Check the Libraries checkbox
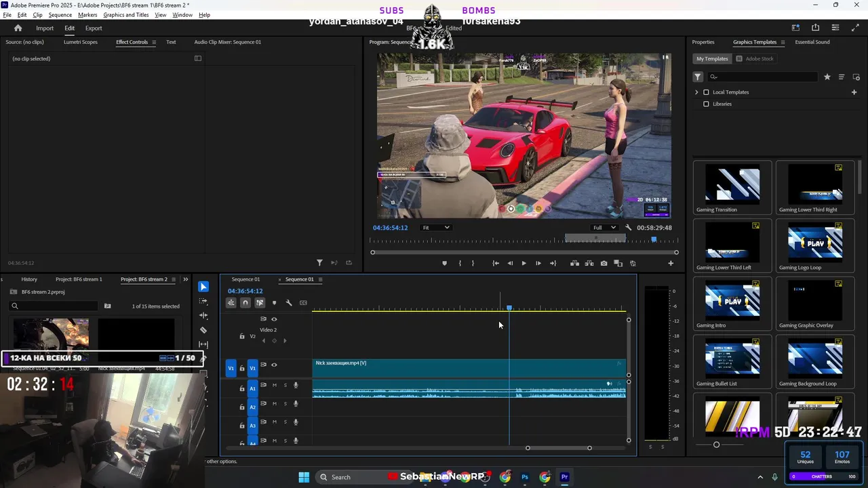868x488 pixels. click(706, 104)
